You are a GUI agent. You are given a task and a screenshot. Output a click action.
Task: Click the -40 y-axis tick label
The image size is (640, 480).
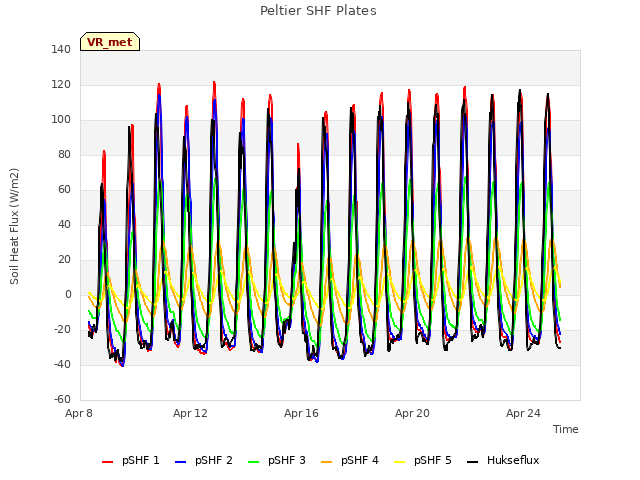pyautogui.click(x=62, y=364)
